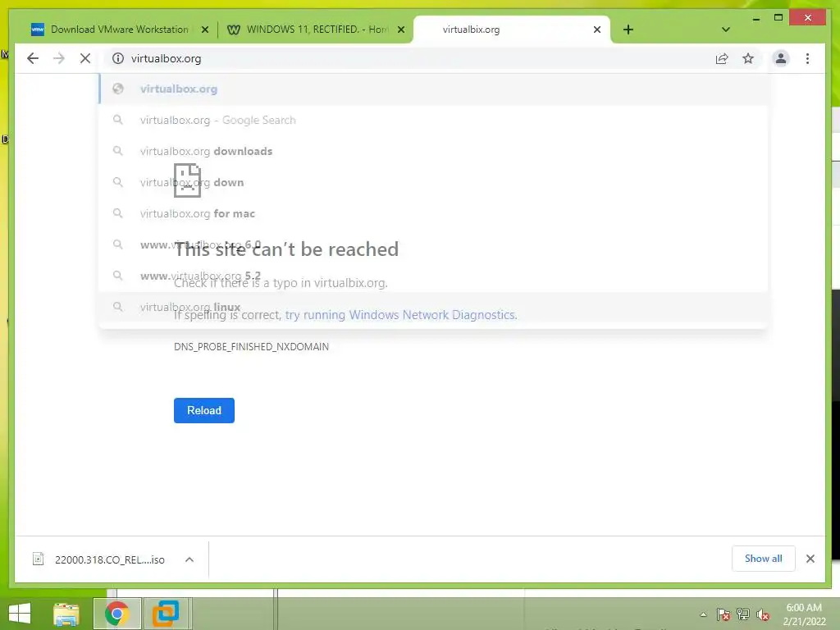Select virtualbox.org linux suggestion

pos(433,307)
